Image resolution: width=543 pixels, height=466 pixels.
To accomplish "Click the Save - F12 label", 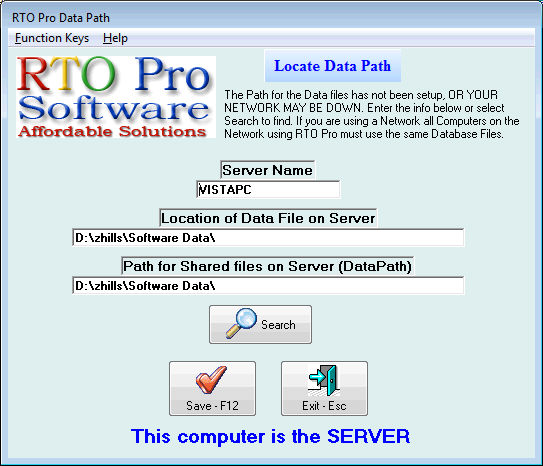I will click(212, 405).
